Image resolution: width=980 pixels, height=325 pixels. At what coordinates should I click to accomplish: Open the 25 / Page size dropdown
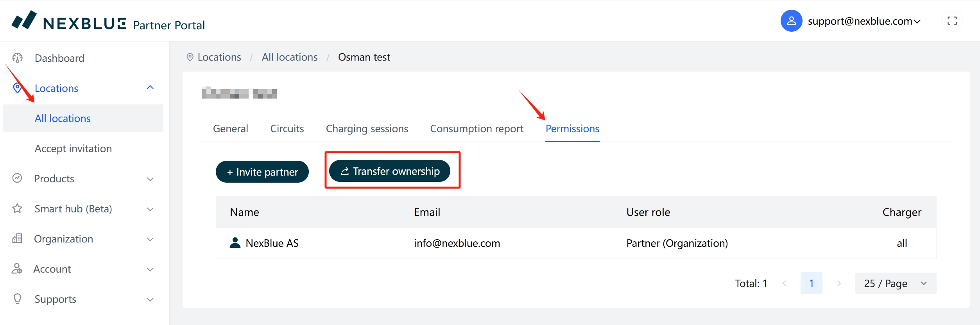(895, 283)
